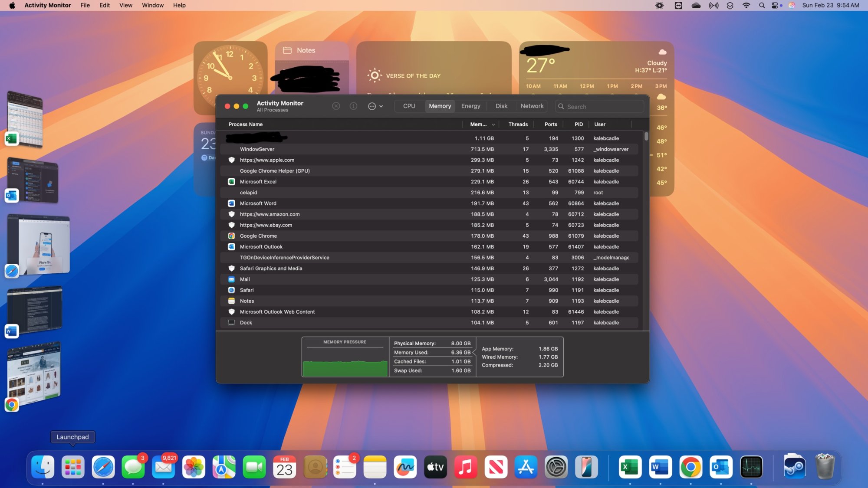Click the Memory tab header
The width and height of the screenshot is (868, 488).
point(440,106)
